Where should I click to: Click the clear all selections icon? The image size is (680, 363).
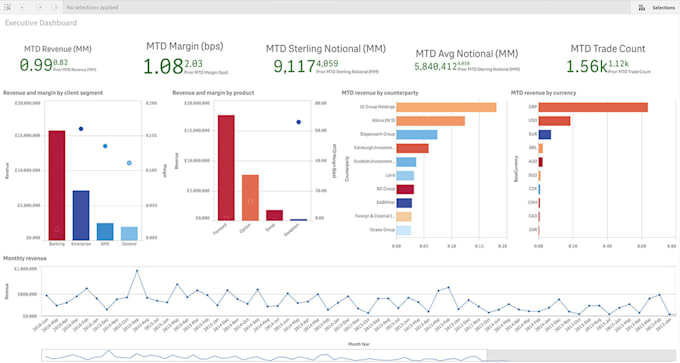pos(56,7)
